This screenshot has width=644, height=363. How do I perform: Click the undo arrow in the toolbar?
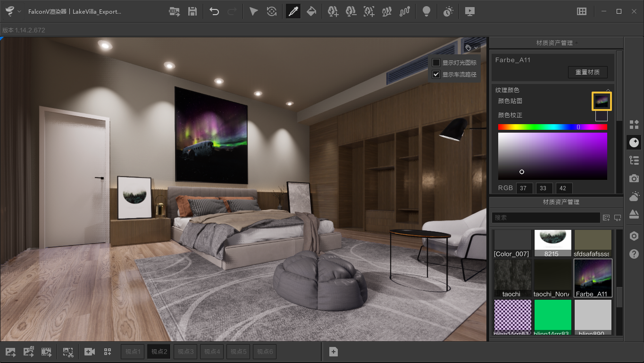(214, 11)
